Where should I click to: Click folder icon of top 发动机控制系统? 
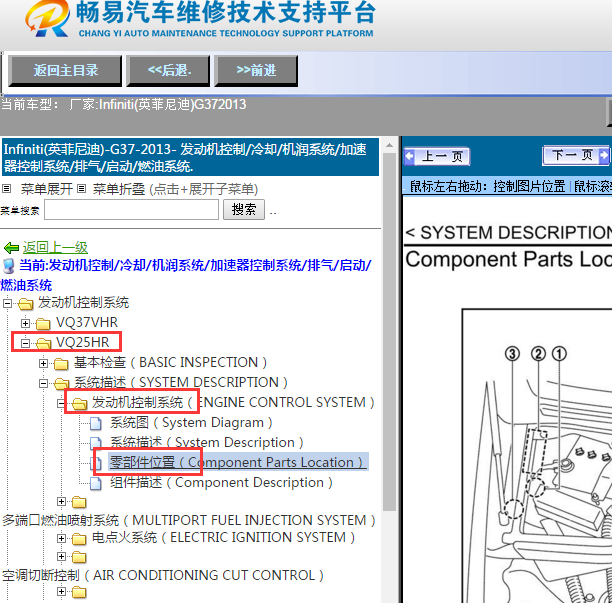[x=26, y=303]
